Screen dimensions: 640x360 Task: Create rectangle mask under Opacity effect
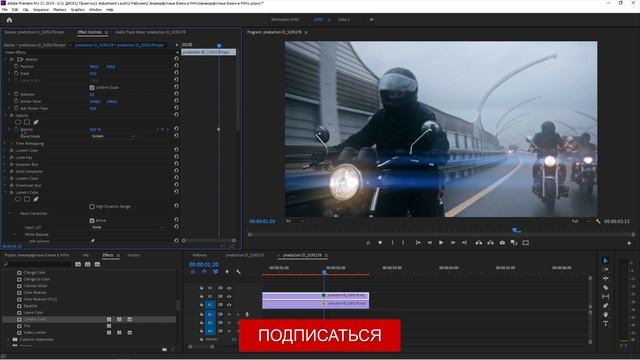click(x=27, y=122)
